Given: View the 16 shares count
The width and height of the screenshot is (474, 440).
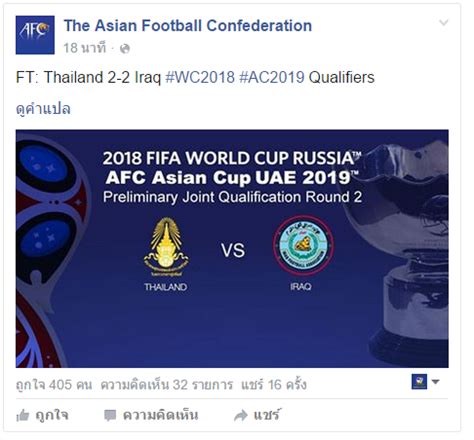Looking at the screenshot, I should click(x=274, y=385).
